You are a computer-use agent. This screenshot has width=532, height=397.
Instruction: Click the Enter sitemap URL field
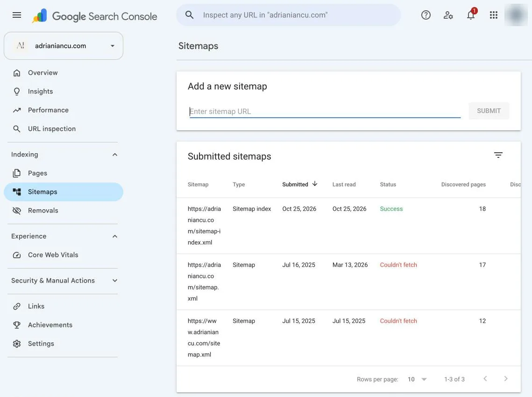point(325,111)
